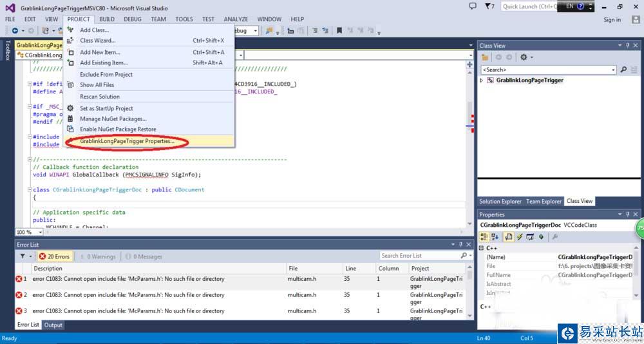
Task: Show Events lightning icon in Properties
Action: [519, 236]
